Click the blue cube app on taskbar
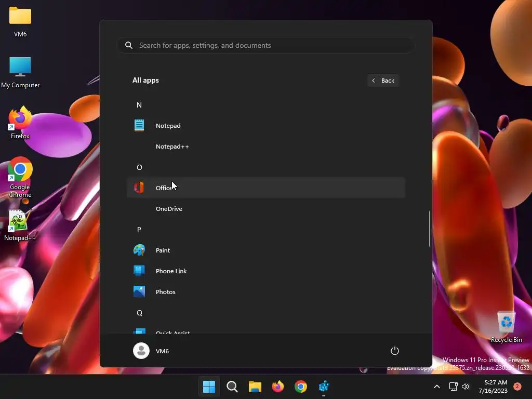Screen dimensions: 532x399 (x=324, y=387)
